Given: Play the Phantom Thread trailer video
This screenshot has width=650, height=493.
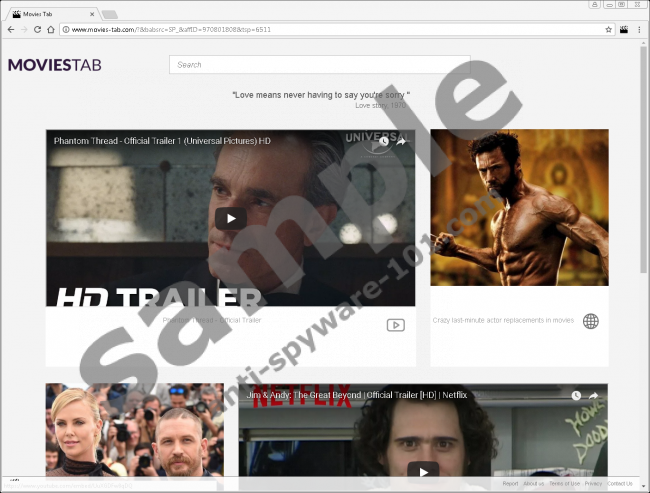Looking at the screenshot, I should [x=231, y=219].
